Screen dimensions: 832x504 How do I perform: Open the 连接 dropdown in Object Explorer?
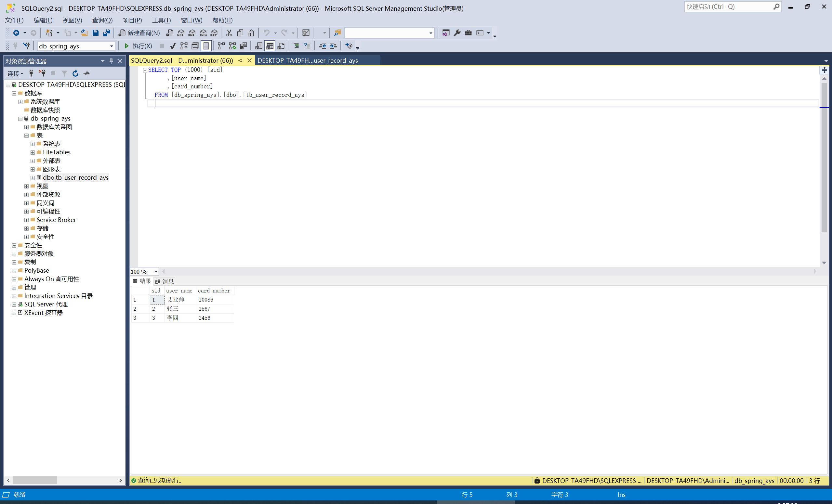[x=16, y=73]
